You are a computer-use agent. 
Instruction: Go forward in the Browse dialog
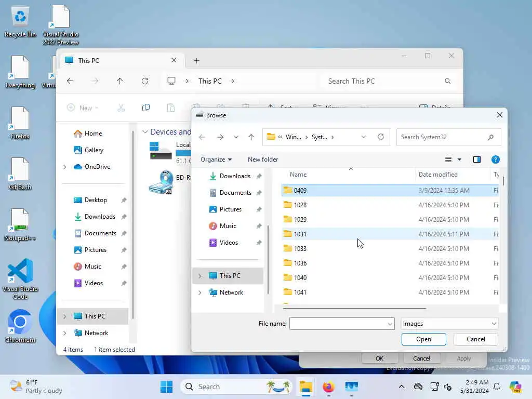[x=220, y=137]
